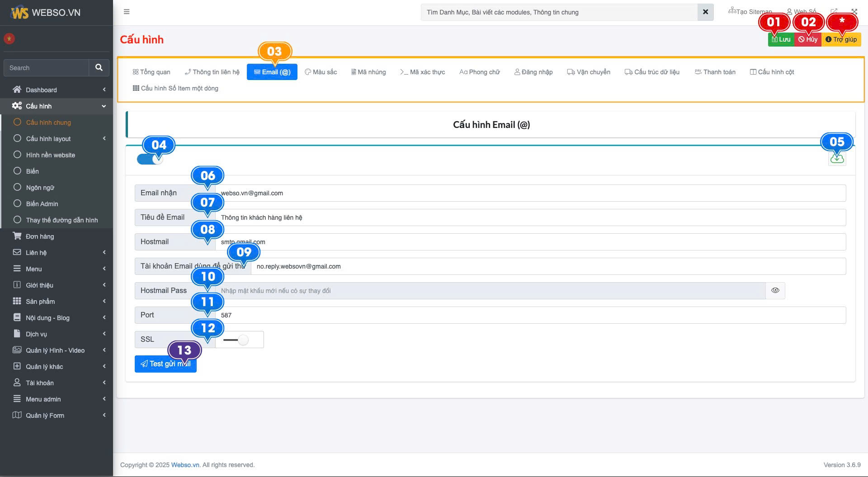
Task: Click the Vietnam flag language icon
Action: [x=9, y=39]
